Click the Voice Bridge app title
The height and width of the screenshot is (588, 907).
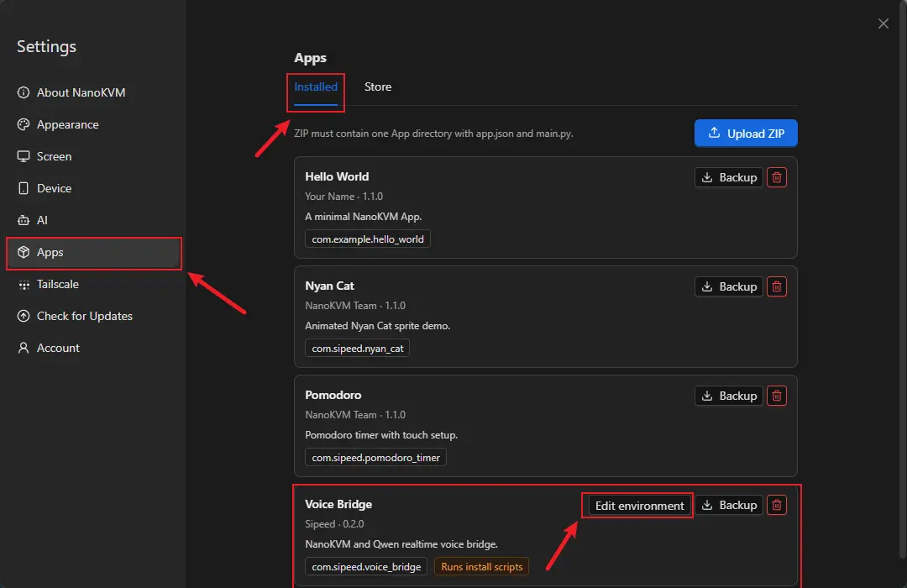pos(338,505)
